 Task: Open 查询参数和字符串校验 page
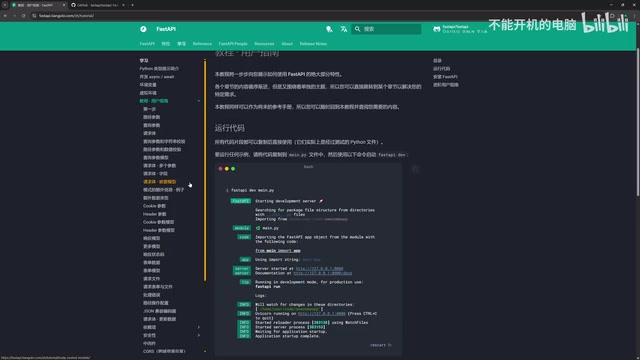[x=164, y=141]
